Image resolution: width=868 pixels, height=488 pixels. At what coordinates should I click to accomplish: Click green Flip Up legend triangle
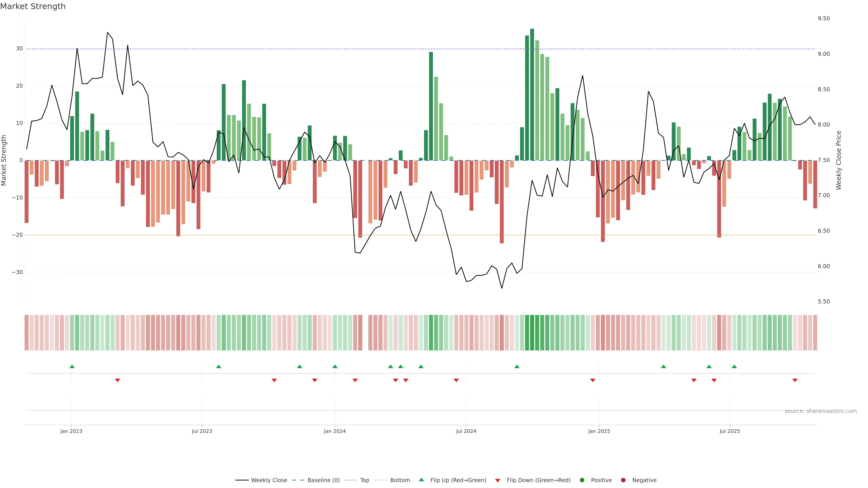coord(421,480)
